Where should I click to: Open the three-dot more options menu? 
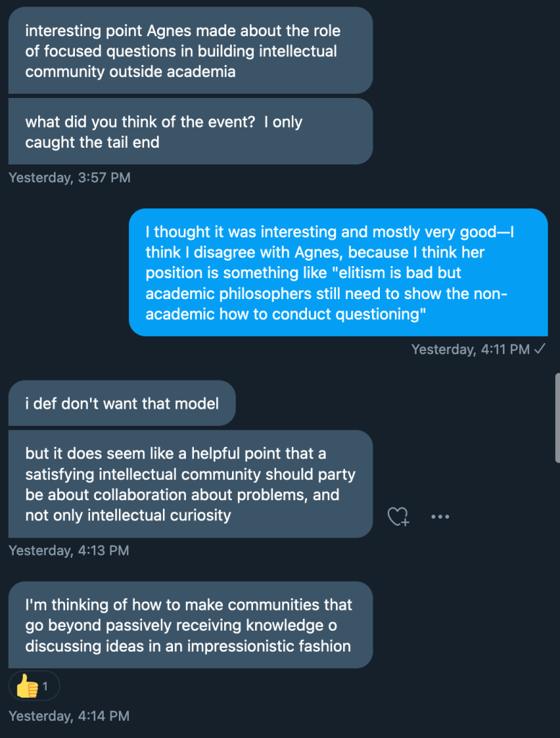(x=440, y=517)
